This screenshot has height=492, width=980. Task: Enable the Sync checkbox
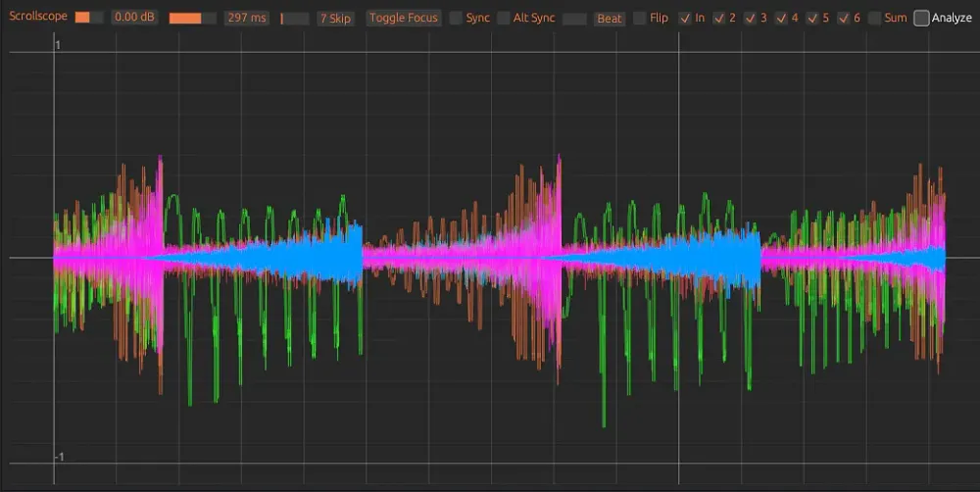point(457,19)
